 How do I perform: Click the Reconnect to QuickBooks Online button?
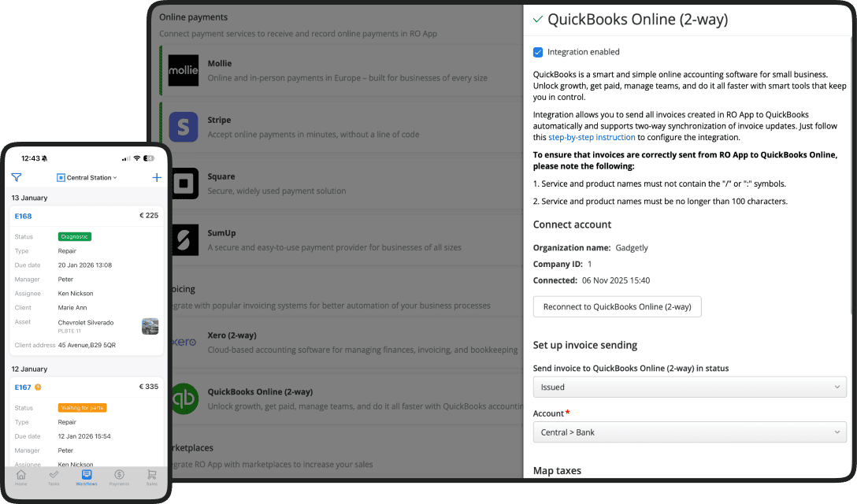coord(617,306)
